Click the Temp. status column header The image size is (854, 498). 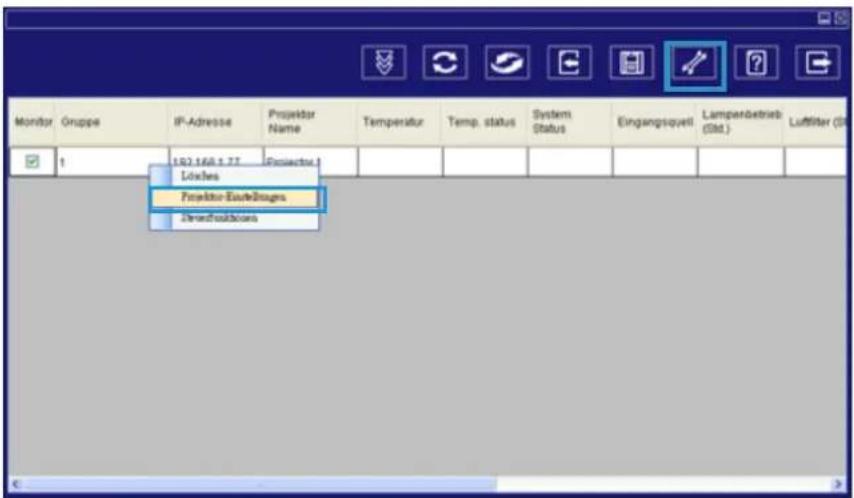[484, 122]
